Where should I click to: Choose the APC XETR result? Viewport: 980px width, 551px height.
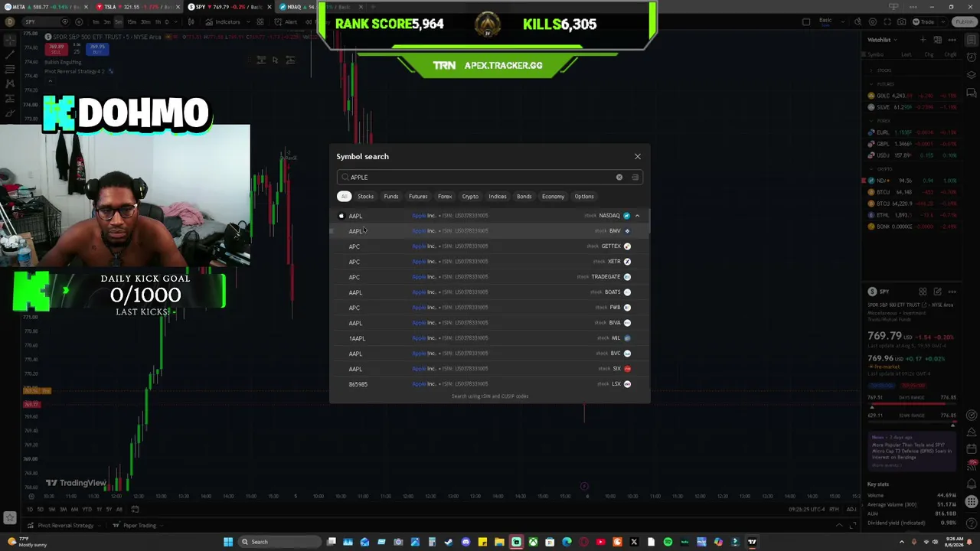tap(490, 262)
